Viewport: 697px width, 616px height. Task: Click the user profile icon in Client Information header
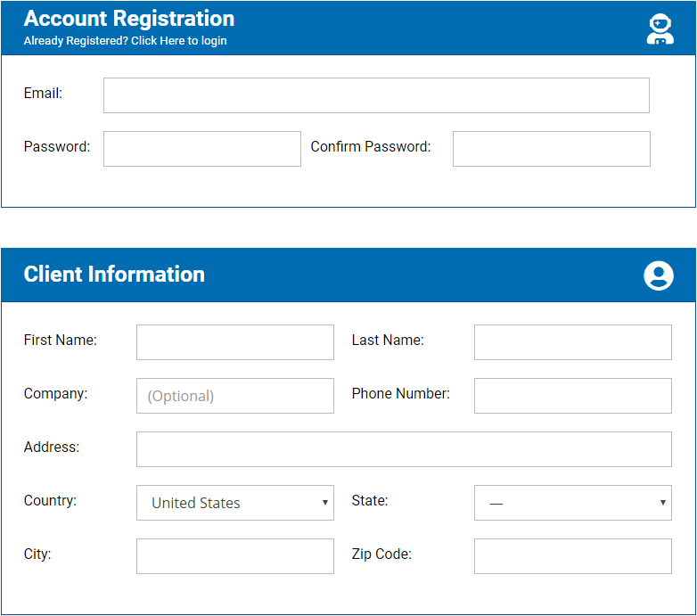[x=659, y=275]
